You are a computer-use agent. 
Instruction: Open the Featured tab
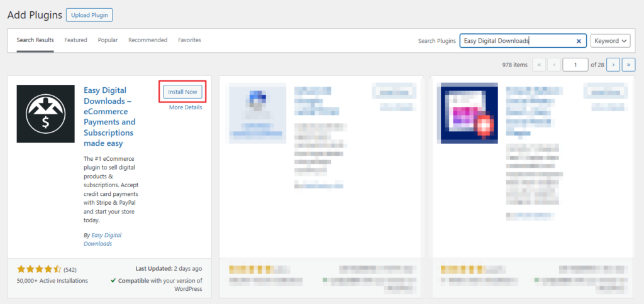(x=75, y=40)
